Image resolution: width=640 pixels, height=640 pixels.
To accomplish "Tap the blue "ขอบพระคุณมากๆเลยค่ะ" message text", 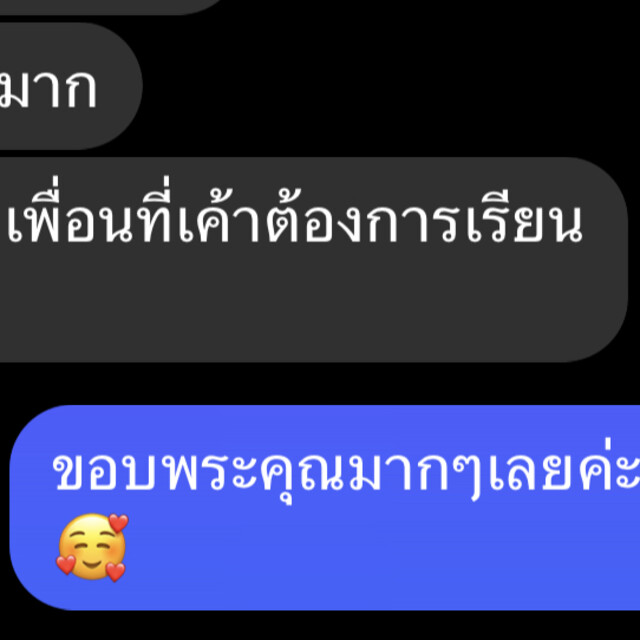I will (x=346, y=471).
